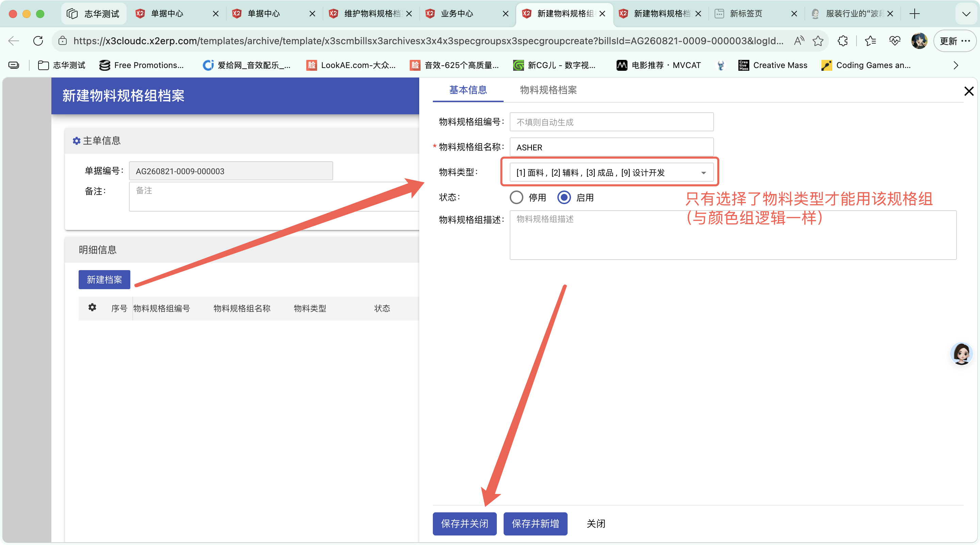The width and height of the screenshot is (980, 545).
Task: Open the favorites list icon
Action: 870,41
